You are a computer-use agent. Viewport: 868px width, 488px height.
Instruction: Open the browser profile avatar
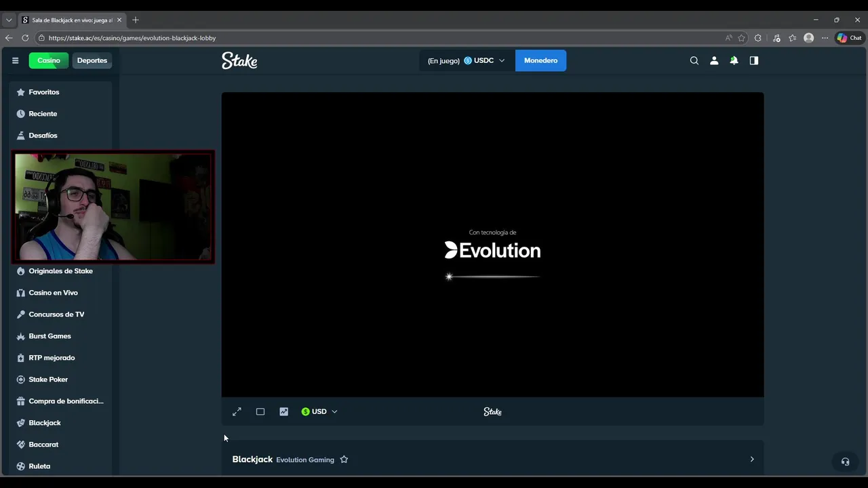coord(808,38)
